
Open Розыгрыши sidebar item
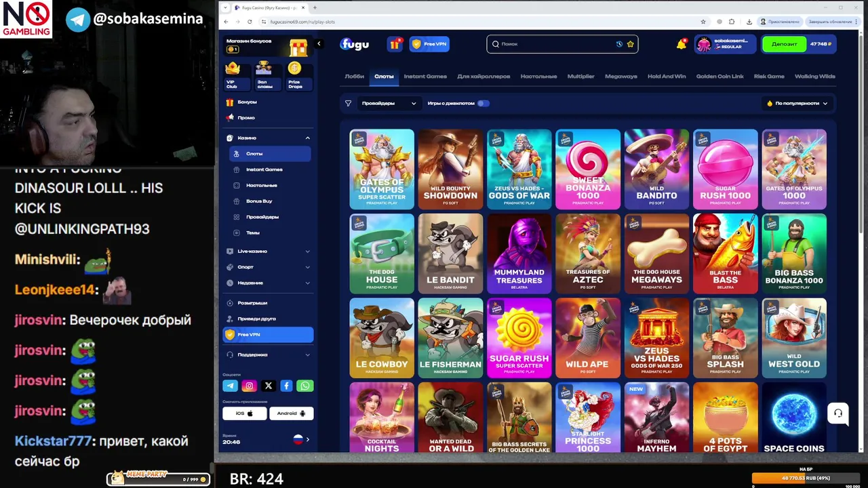[x=269, y=303]
